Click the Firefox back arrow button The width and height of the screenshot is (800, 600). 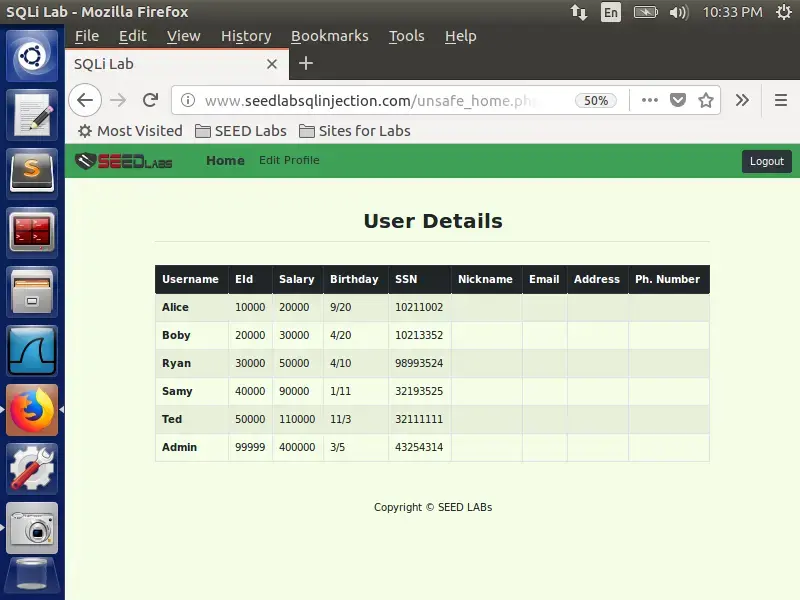tap(85, 100)
